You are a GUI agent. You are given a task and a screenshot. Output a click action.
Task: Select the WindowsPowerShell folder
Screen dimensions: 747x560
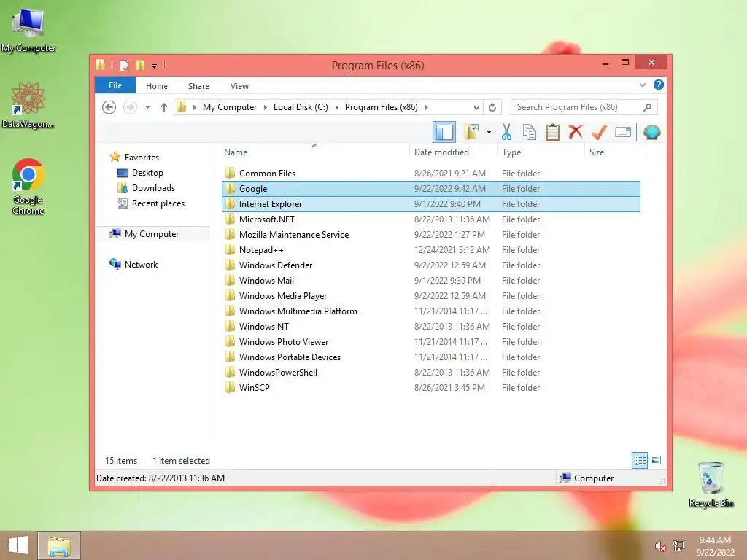[x=431, y=373]
